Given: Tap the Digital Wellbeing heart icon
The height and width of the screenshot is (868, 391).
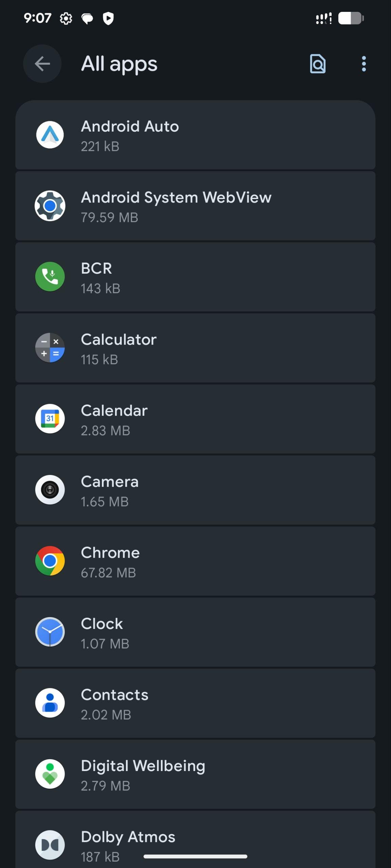Looking at the screenshot, I should pyautogui.click(x=50, y=774).
